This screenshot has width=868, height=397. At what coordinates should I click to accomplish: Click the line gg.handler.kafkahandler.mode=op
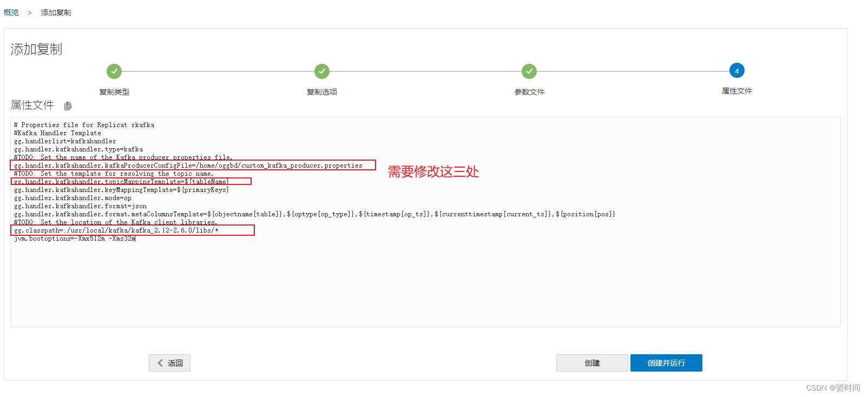point(73,198)
